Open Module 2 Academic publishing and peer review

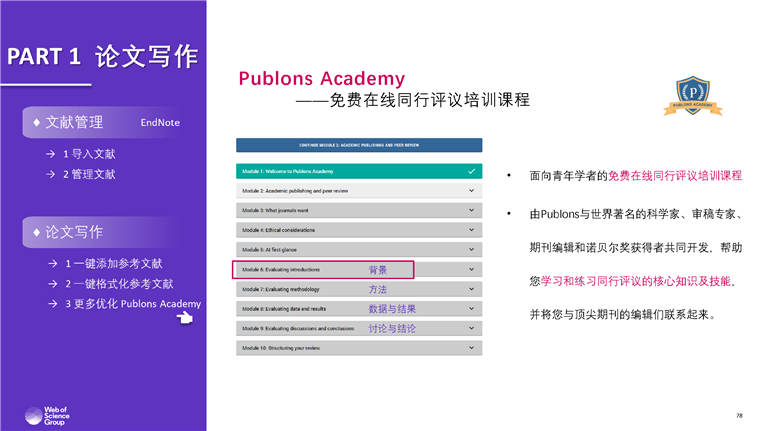[359, 191]
